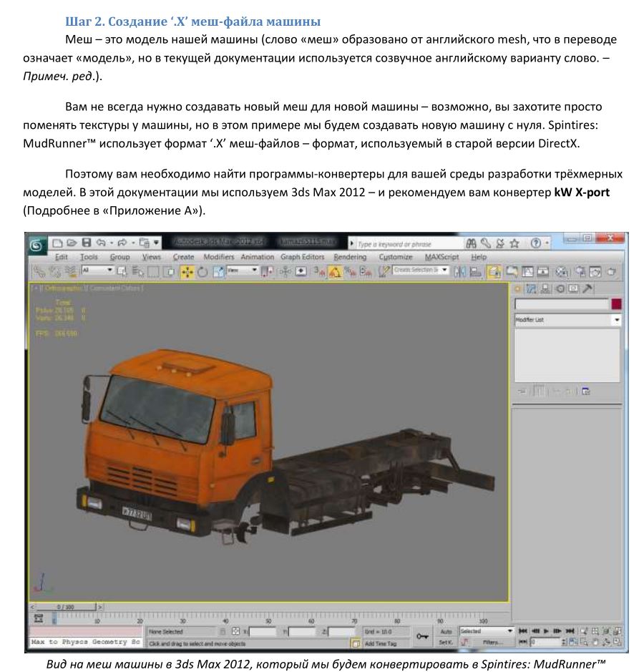Click the object color swatch
This screenshot has width=644, height=672.
pos(616,304)
